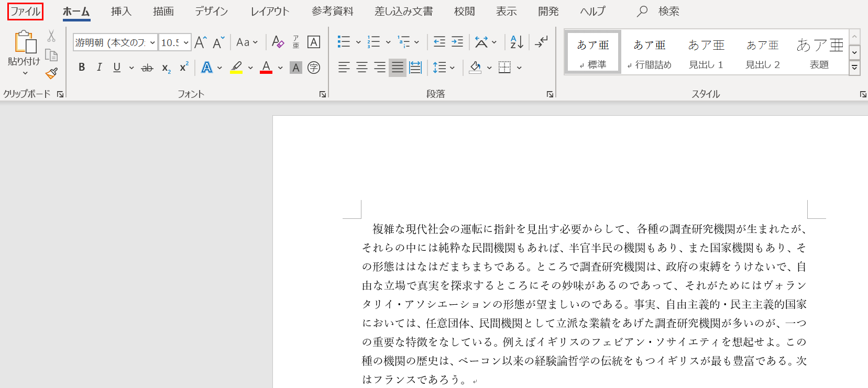Open Paragraph dialog launcher in 段落 group
868x388 pixels.
click(x=550, y=94)
